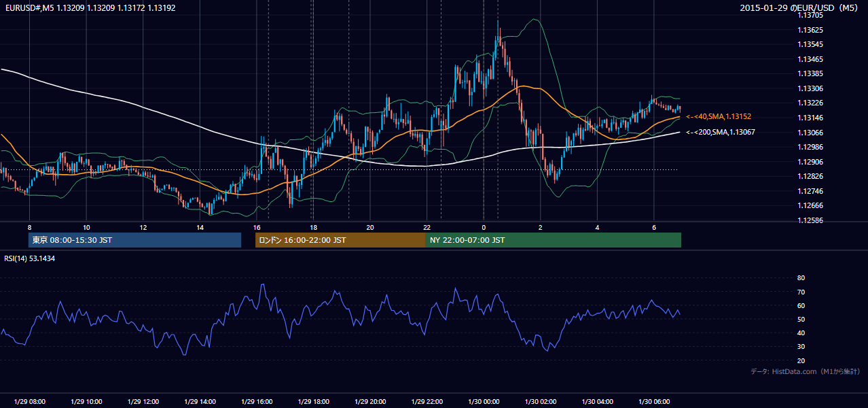The image size is (868, 408).
Task: Click the 1.13226 price axis label
Action: tap(811, 103)
